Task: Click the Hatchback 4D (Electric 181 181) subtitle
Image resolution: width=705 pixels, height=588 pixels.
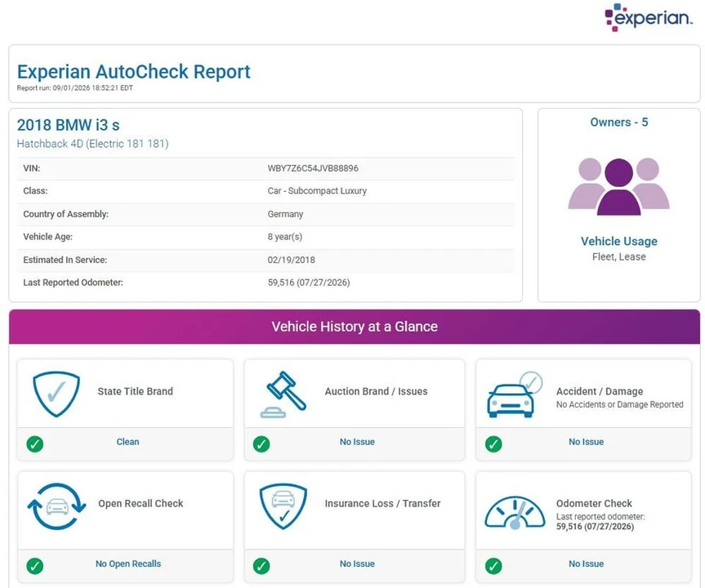Action: 92,144
